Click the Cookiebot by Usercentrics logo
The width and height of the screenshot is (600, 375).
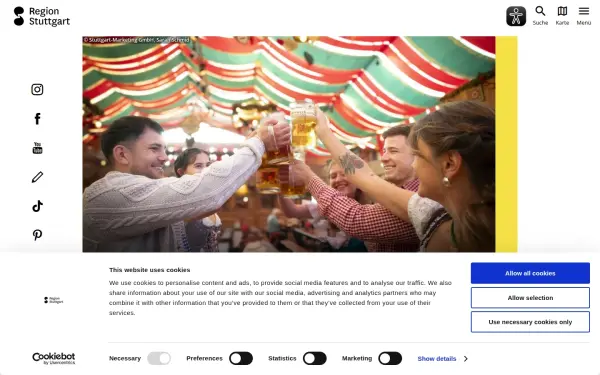(x=54, y=359)
